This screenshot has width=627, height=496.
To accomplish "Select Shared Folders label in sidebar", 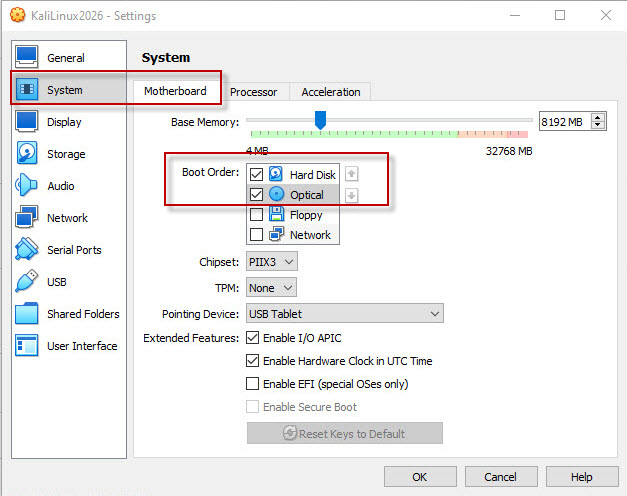I will 83,314.
